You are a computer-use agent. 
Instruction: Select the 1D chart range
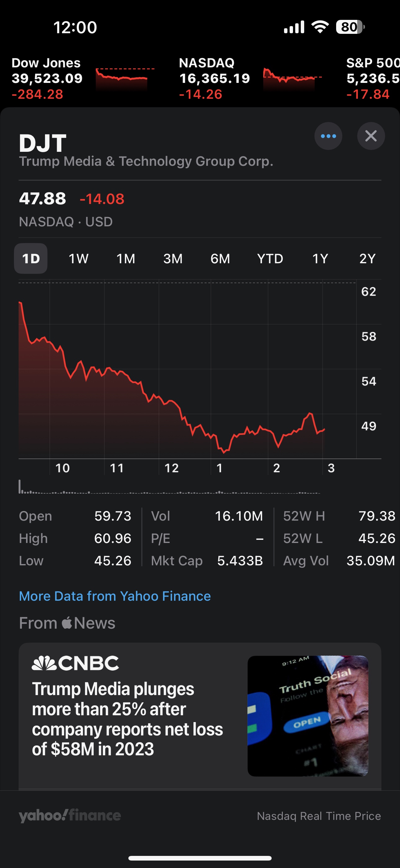tap(31, 259)
